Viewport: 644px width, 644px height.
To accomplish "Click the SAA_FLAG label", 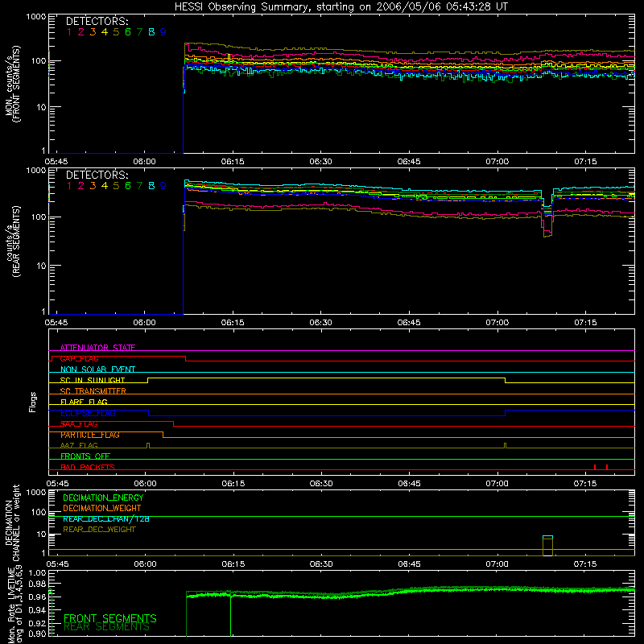I will click(79, 424).
